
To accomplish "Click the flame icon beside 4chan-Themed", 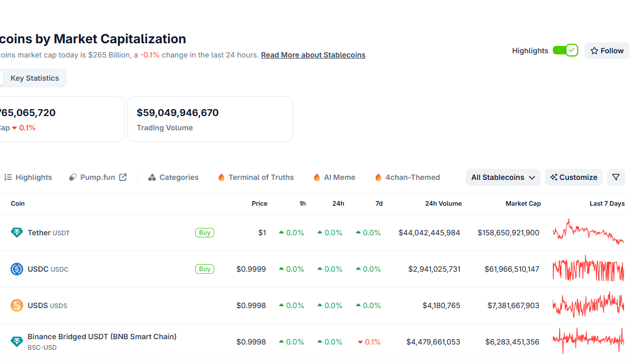I will click(x=378, y=177).
